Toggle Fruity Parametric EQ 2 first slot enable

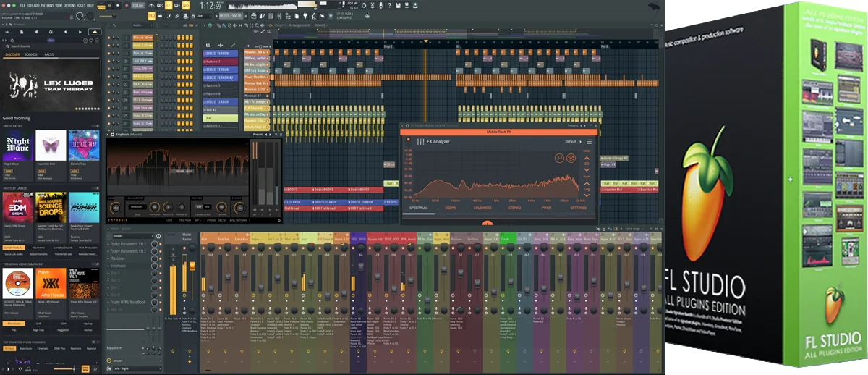tap(161, 244)
